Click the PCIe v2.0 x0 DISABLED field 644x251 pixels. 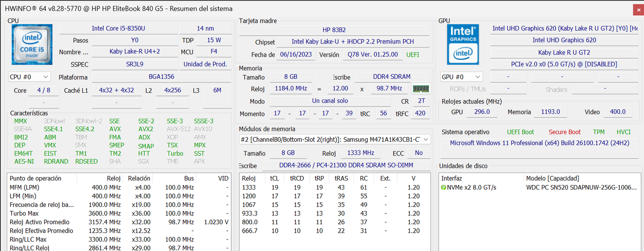coord(564,64)
